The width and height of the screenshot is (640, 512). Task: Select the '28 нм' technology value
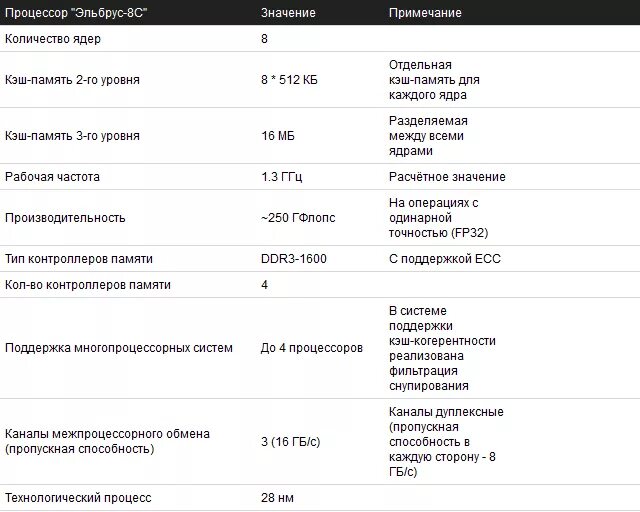pos(277,498)
